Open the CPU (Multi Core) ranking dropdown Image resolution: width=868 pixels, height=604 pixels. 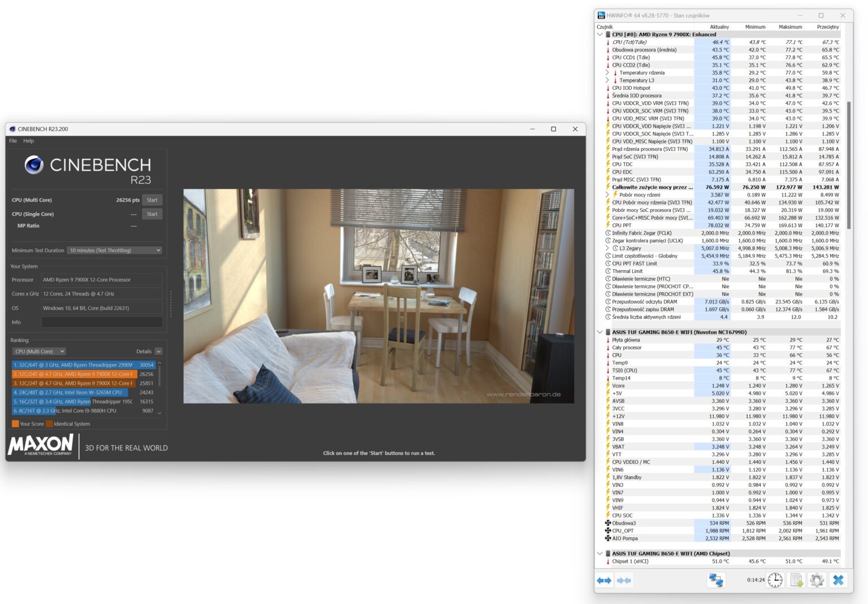[40, 351]
